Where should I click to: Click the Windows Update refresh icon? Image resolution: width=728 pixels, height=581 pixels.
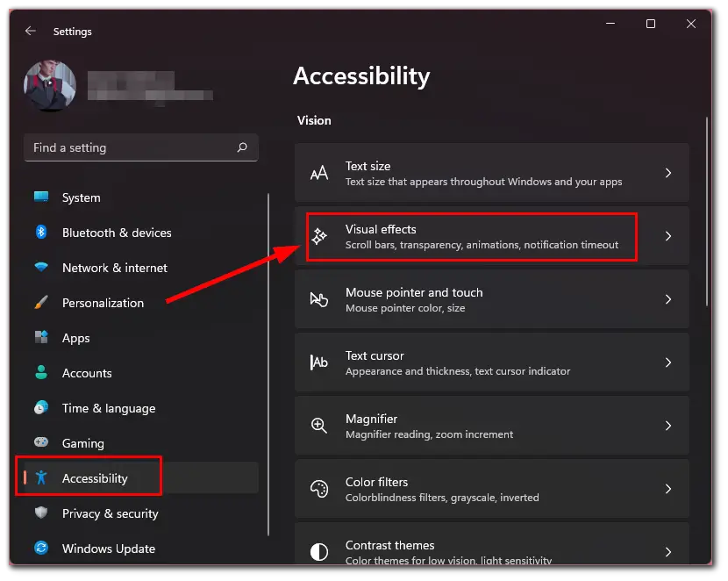click(x=41, y=548)
